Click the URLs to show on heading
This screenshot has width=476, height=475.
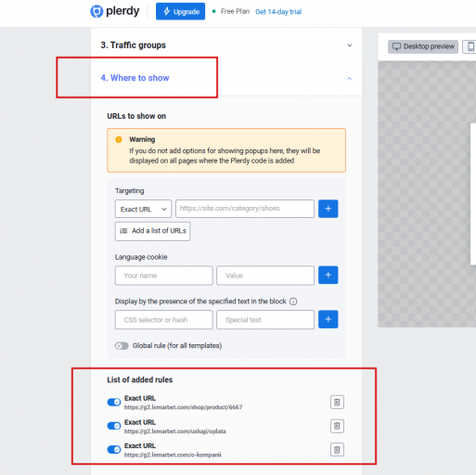(x=136, y=116)
